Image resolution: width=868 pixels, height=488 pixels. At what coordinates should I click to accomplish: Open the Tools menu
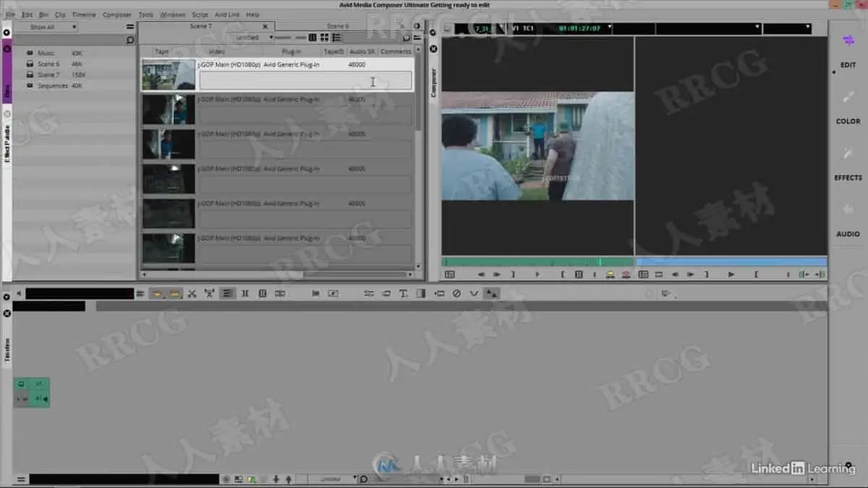pos(145,14)
